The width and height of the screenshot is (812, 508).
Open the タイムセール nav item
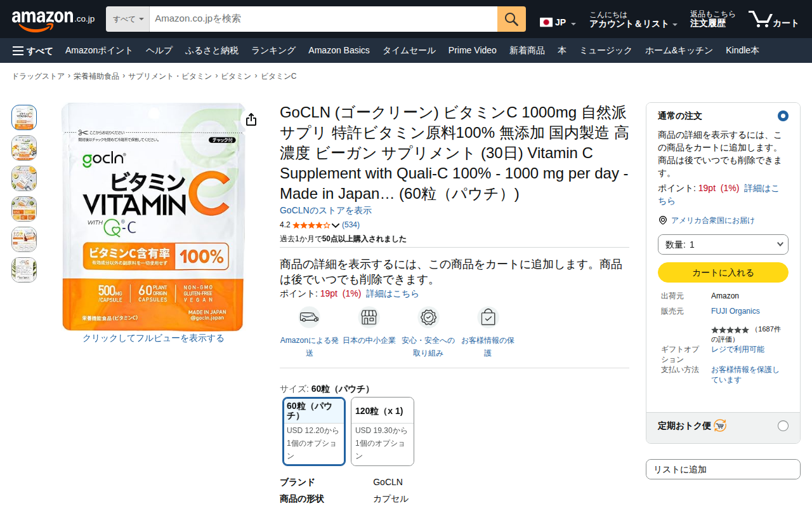point(409,50)
